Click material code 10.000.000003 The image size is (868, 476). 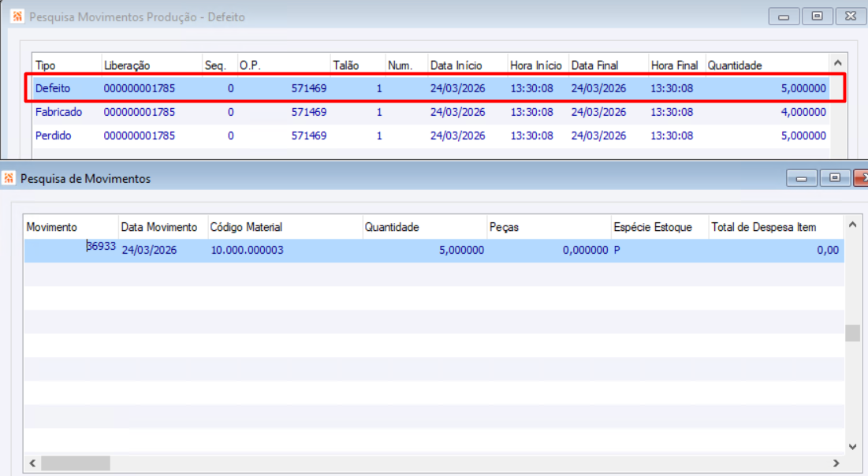247,250
